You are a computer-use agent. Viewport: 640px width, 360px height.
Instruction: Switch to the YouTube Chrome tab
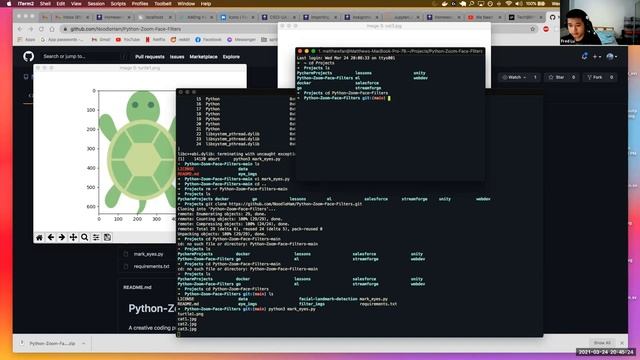485,17
